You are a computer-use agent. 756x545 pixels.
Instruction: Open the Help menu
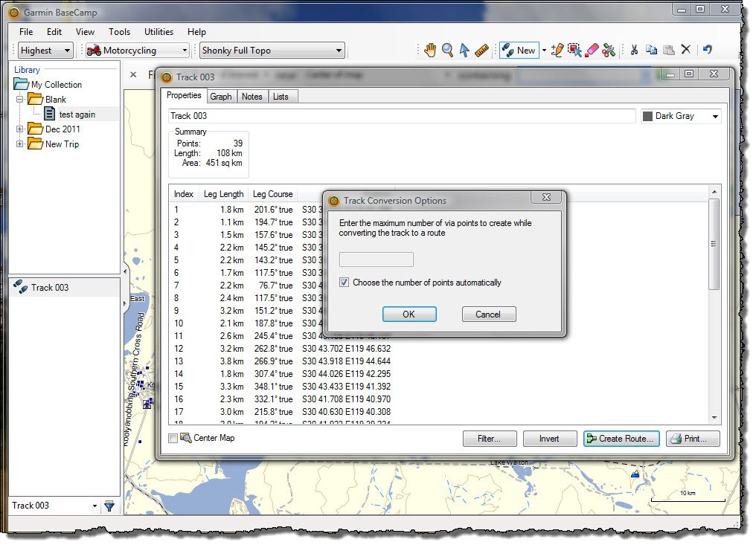coord(196,32)
